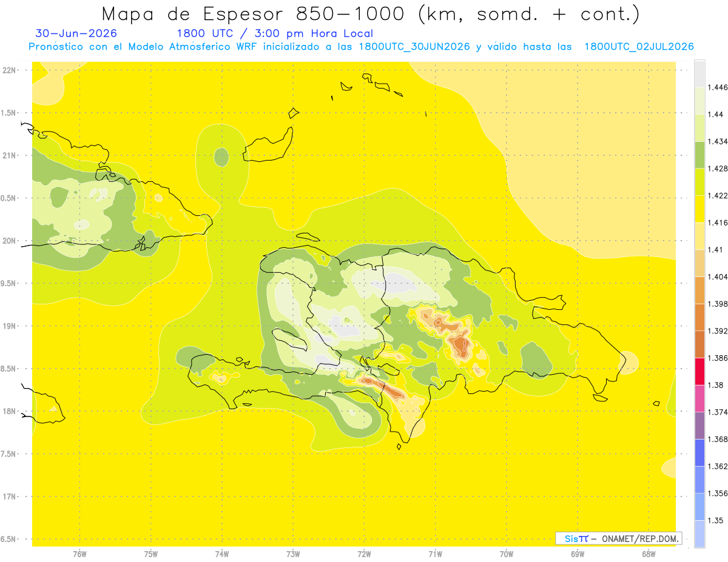Click the red legend swatch between 1.38 and 1.386

699,372
